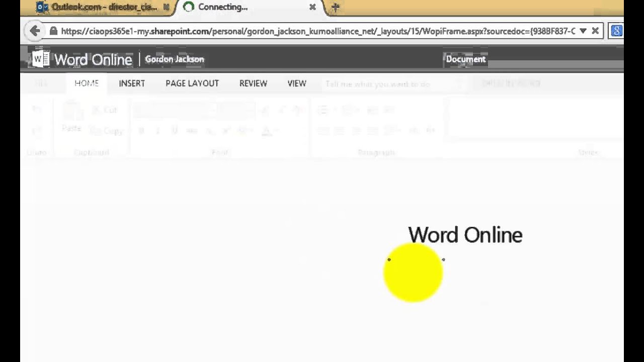This screenshot has height=362, width=644.
Task: Open the HOME ribbon tab
Action: pos(87,83)
